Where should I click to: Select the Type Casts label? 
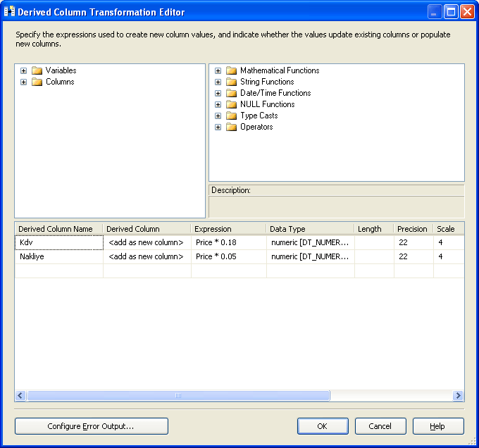[259, 116]
